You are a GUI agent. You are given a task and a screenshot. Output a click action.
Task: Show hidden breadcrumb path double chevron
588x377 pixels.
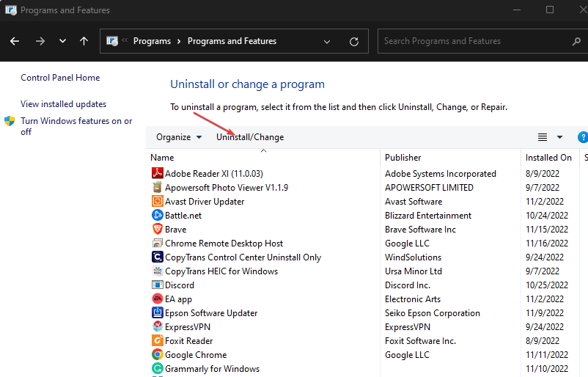point(125,40)
